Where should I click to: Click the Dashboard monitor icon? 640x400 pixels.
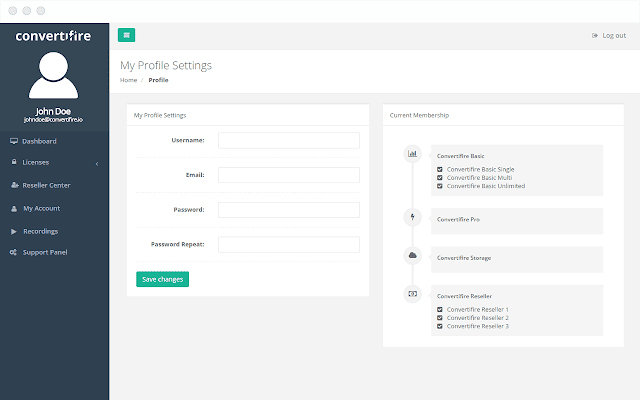click(14, 141)
